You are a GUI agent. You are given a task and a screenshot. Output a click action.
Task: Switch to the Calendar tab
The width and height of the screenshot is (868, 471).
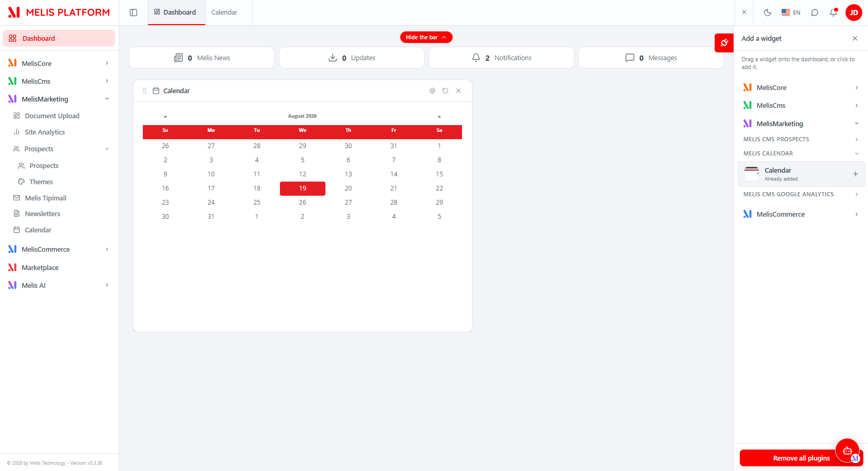click(224, 13)
